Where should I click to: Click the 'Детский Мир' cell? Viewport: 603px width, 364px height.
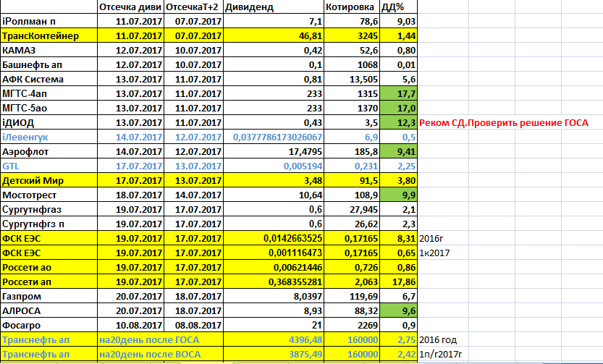point(49,180)
